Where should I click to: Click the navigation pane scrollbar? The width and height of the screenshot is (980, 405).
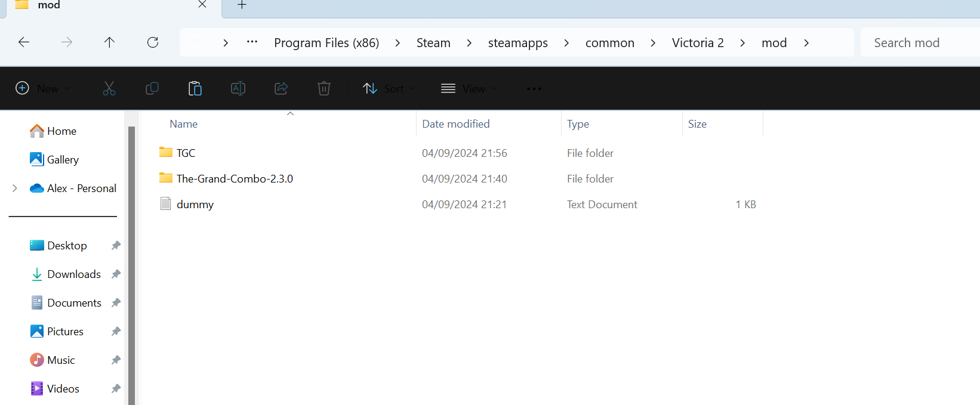pos(131,265)
